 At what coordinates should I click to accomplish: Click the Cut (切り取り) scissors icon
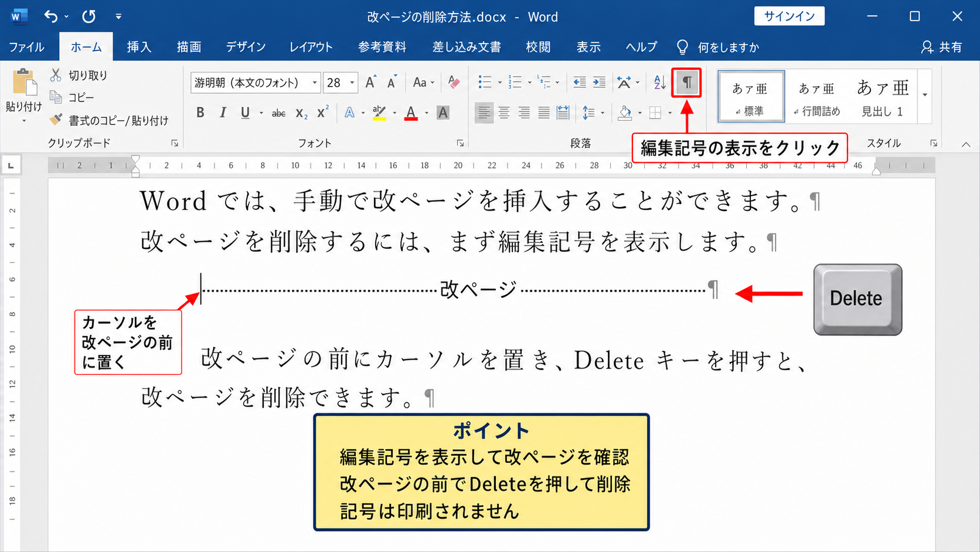click(x=56, y=75)
